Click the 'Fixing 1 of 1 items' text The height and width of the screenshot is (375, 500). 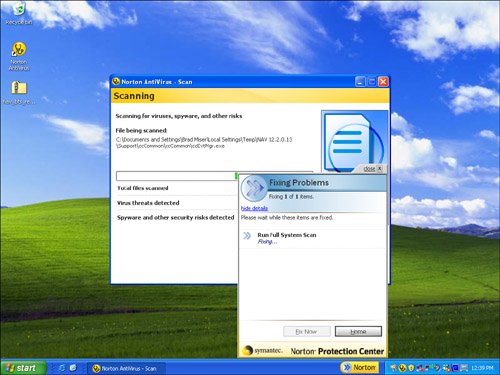(291, 197)
